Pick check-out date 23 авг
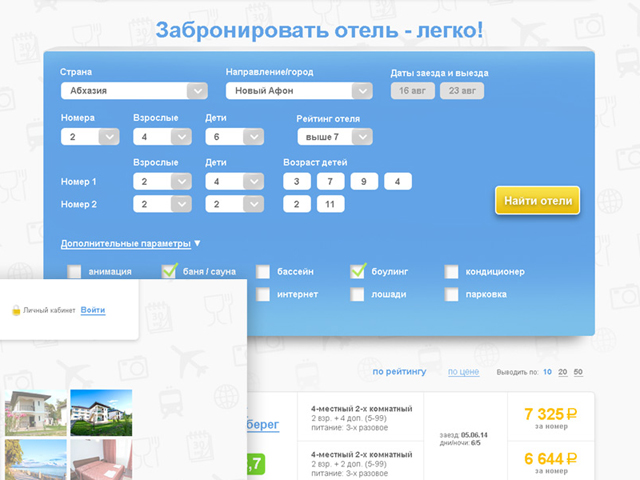Image resolution: width=640 pixels, height=480 pixels. [462, 91]
